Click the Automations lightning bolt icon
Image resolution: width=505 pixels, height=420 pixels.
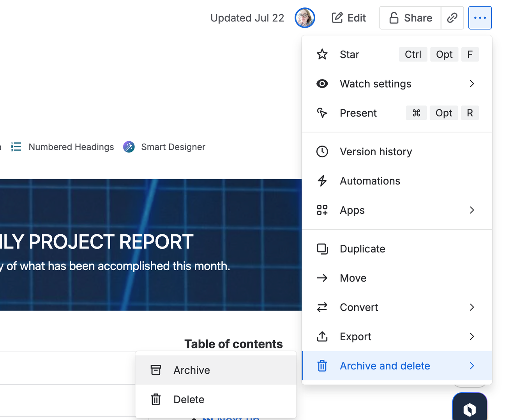pos(322,181)
